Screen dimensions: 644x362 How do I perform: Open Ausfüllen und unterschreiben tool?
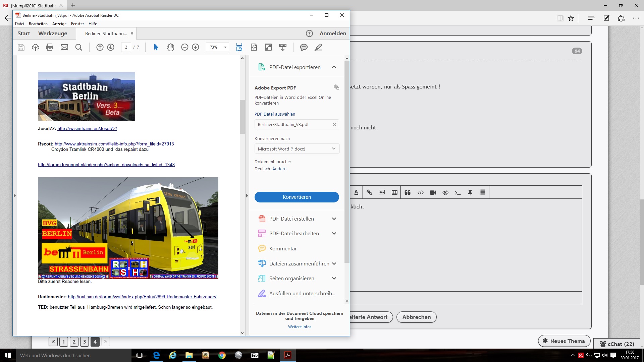click(297, 294)
